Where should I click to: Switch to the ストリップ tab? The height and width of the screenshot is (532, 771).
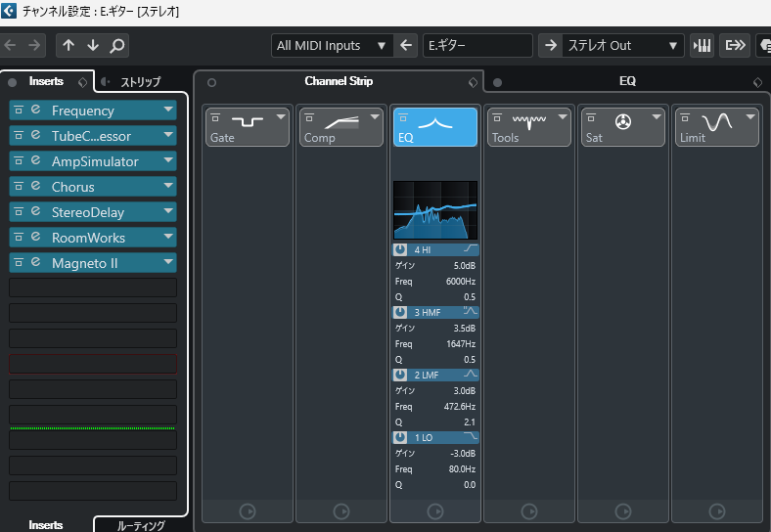click(140, 81)
